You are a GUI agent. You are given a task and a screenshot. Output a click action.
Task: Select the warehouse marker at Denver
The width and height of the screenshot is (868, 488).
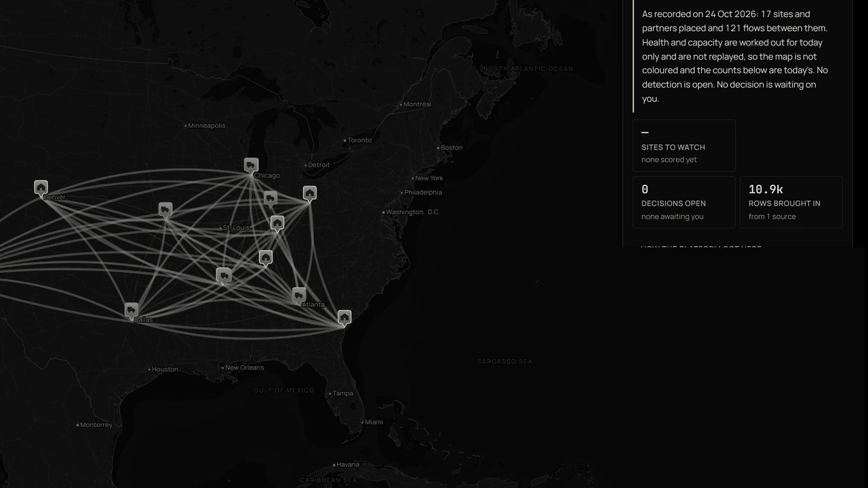pyautogui.click(x=41, y=187)
